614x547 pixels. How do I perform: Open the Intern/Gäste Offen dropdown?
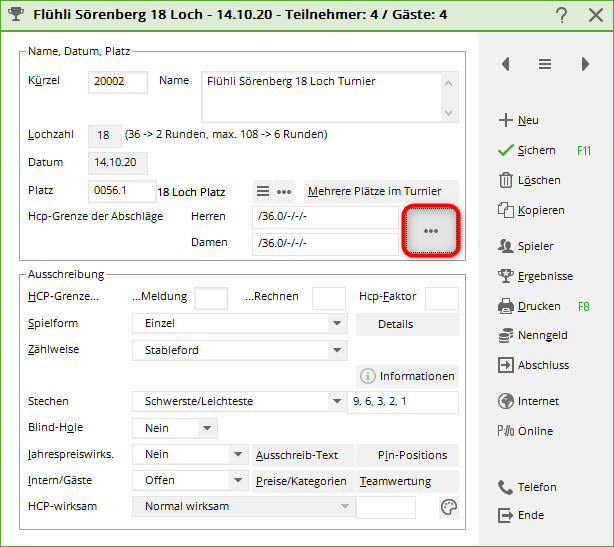pyautogui.click(x=237, y=481)
